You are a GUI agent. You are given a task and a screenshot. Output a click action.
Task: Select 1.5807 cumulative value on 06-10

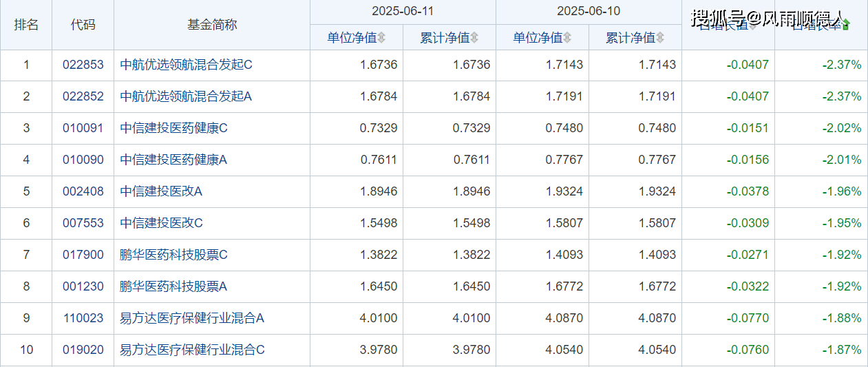[x=657, y=223]
